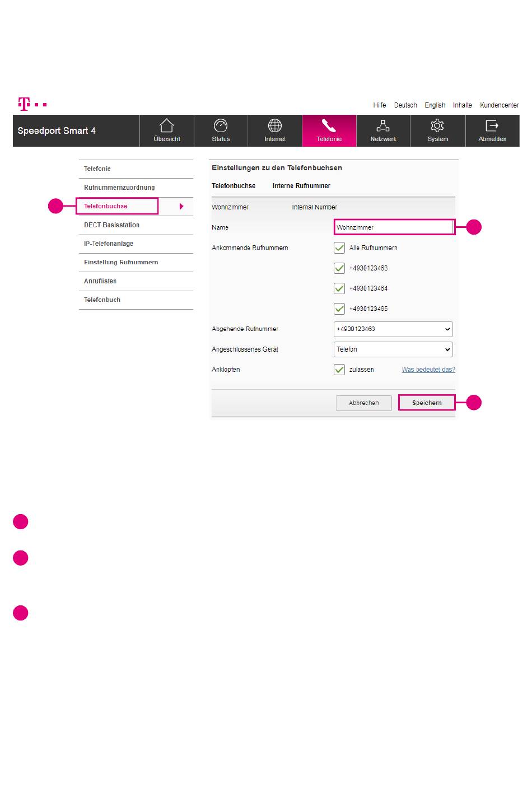Go to Rufnummernzuordnung in sidebar

coord(119,188)
